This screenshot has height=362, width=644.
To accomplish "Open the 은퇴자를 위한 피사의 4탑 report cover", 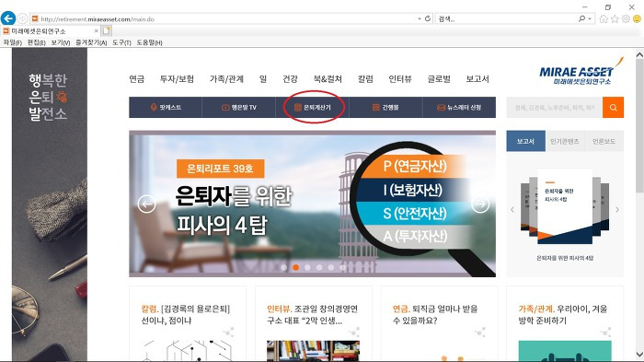I will coord(565,205).
